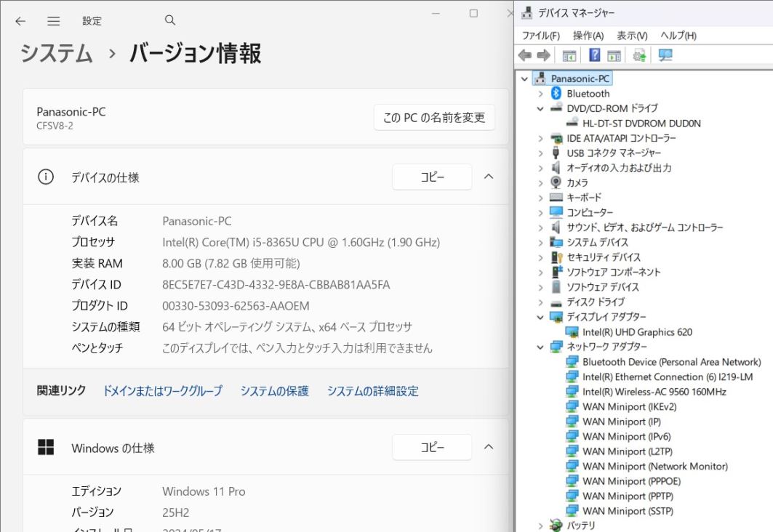Screen dimensions: 773x532
Task: Click the update driver software toolbar icon
Action: (x=640, y=55)
